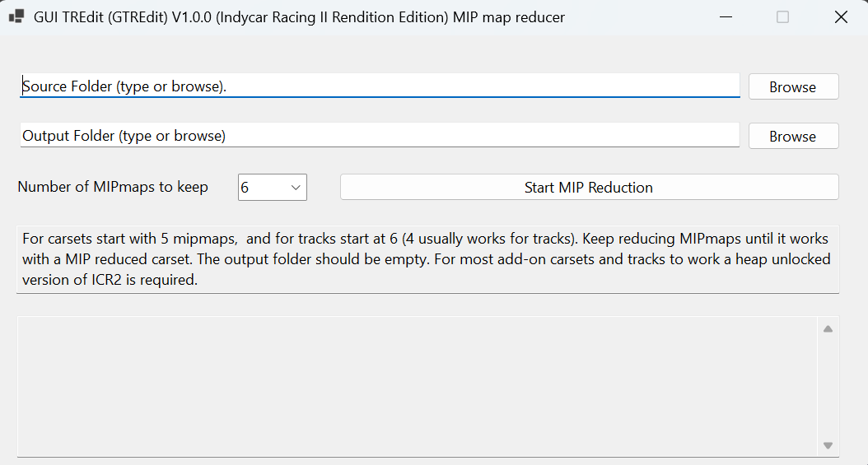Browse for the Output Folder

793,136
